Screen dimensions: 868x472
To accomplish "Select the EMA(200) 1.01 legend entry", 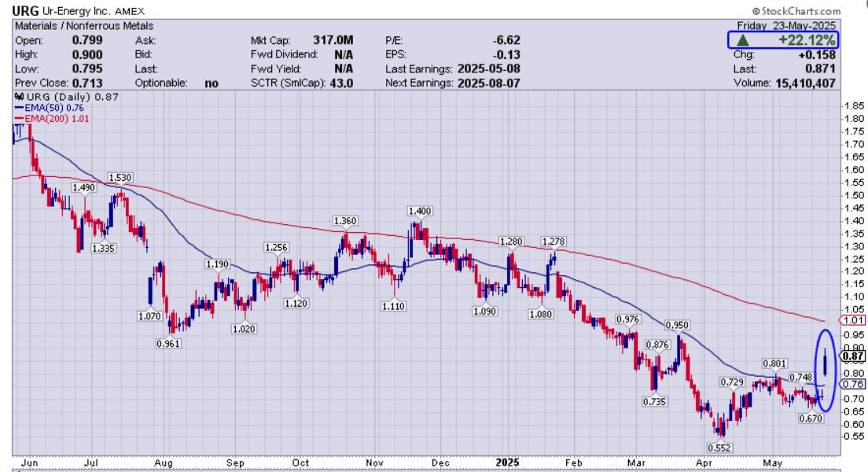I will tap(52, 119).
